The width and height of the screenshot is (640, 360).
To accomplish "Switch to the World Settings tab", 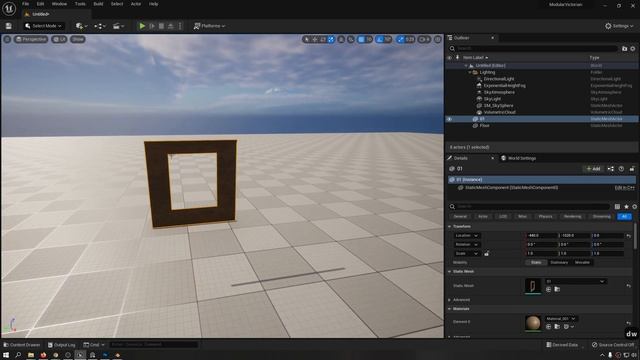I will [x=518, y=158].
